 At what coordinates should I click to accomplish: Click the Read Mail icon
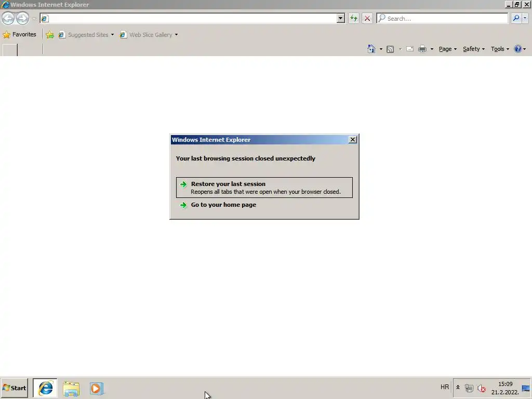[x=410, y=49]
